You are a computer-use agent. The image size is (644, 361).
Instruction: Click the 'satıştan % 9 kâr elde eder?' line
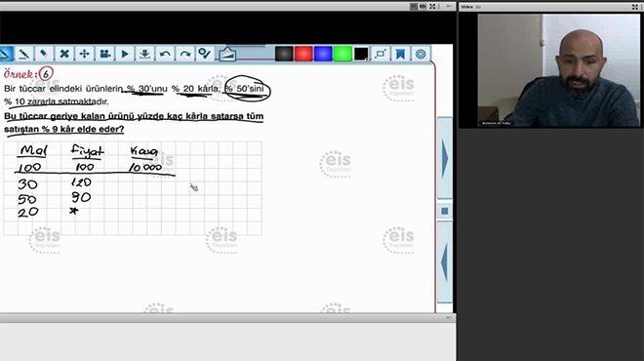tap(64, 129)
